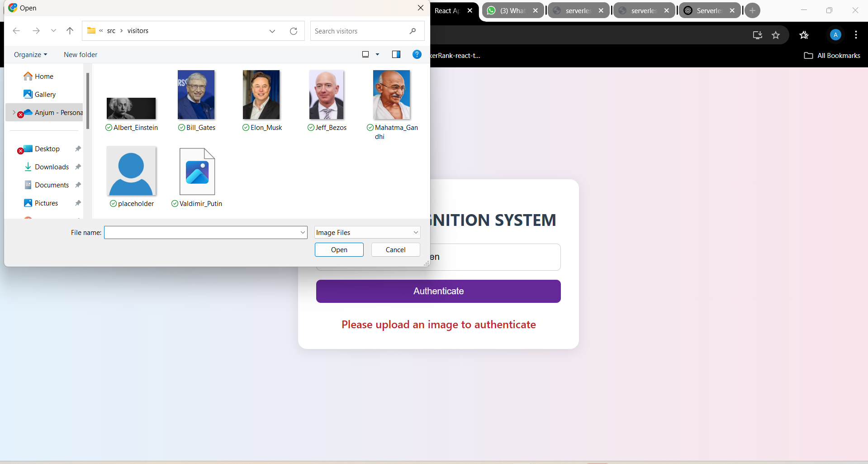Open dialog Help icon
This screenshot has width=868, height=464.
pyautogui.click(x=417, y=54)
